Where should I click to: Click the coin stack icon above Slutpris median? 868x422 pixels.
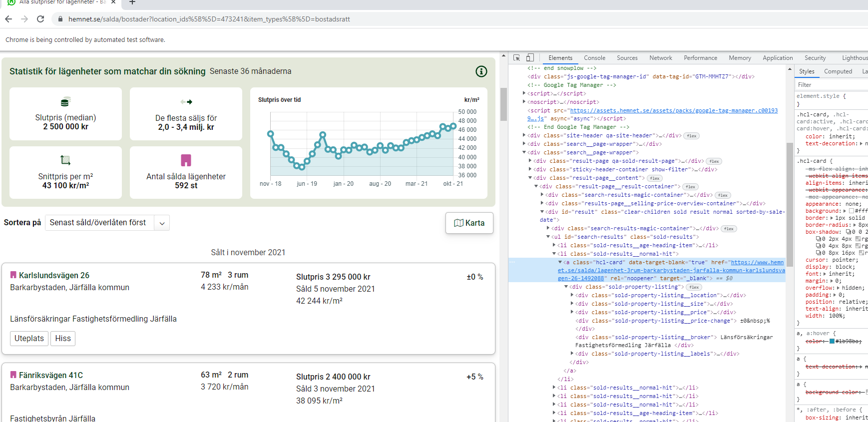pyautogui.click(x=65, y=102)
